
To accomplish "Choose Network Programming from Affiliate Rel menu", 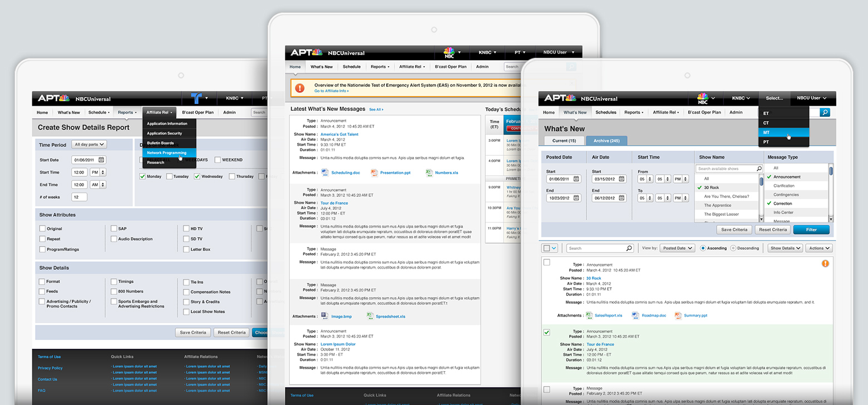I will pos(166,152).
